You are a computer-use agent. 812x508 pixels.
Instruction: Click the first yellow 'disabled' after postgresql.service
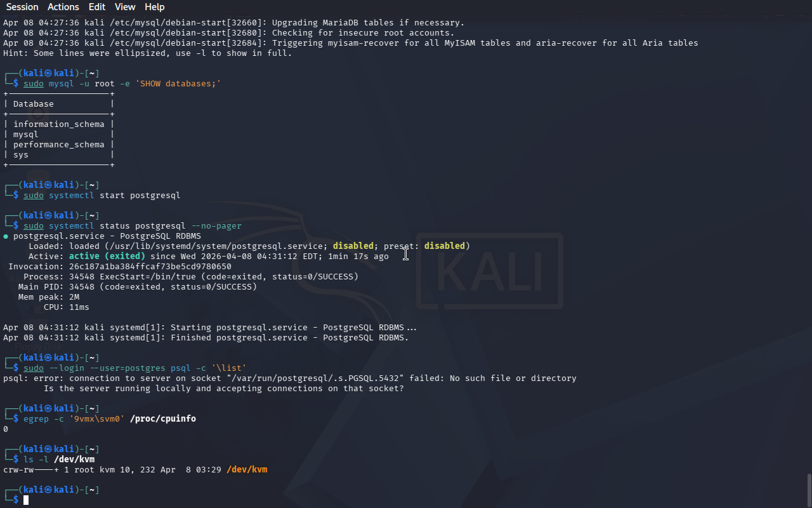pyautogui.click(x=353, y=246)
